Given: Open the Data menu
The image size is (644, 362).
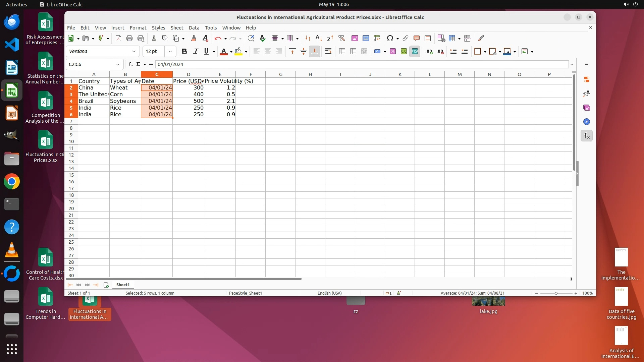Looking at the screenshot, I should pos(194,28).
